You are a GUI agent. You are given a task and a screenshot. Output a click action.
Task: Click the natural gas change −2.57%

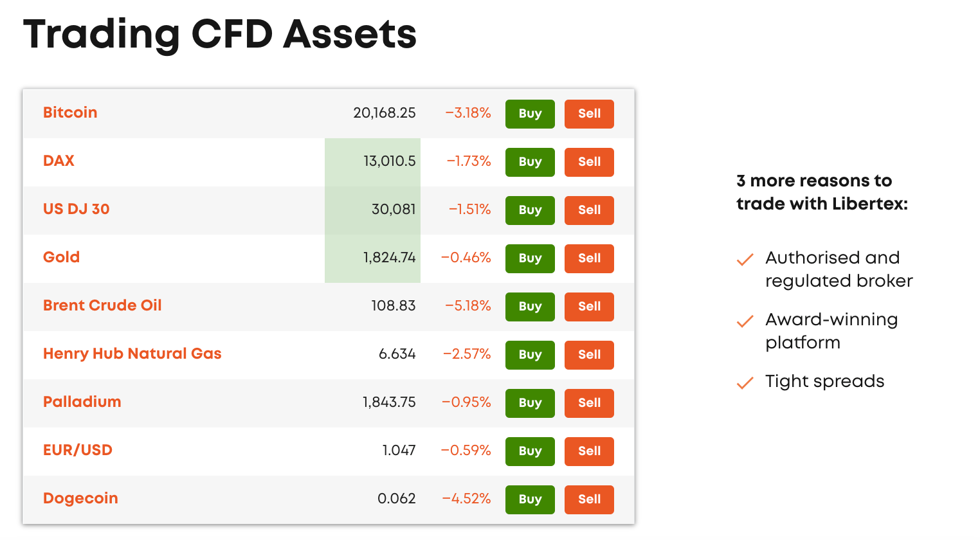(467, 354)
